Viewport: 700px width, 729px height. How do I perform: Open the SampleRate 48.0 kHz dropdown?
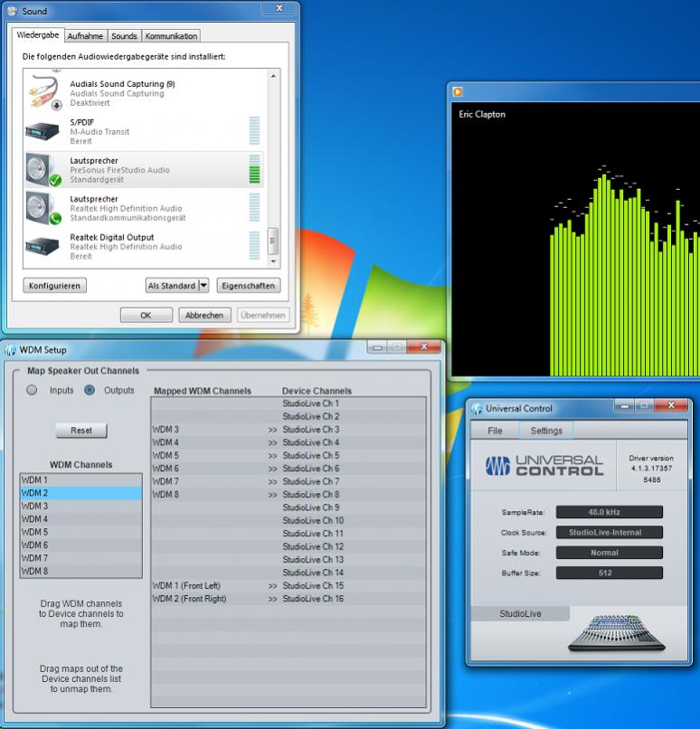609,512
